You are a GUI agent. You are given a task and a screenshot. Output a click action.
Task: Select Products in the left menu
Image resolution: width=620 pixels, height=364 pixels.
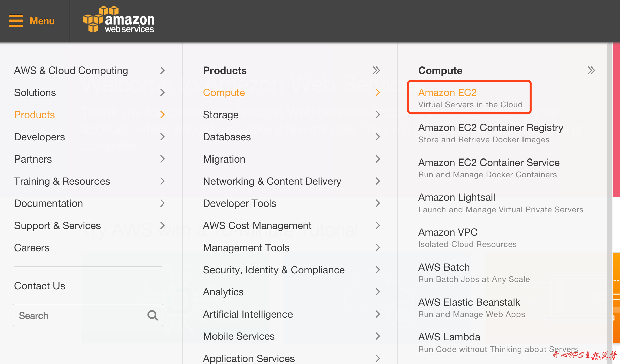(x=34, y=115)
